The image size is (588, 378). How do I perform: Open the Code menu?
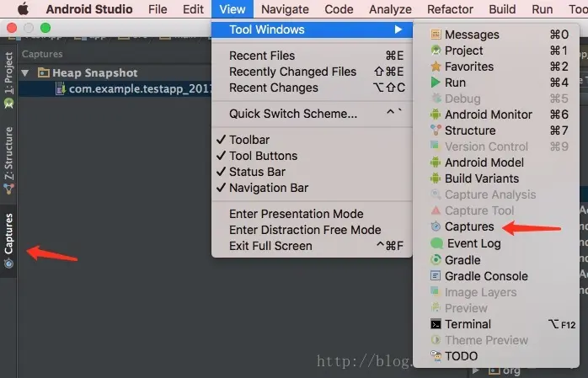339,9
